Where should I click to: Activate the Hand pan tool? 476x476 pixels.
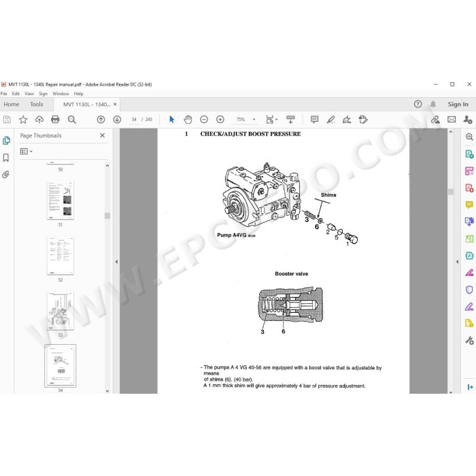click(x=188, y=120)
